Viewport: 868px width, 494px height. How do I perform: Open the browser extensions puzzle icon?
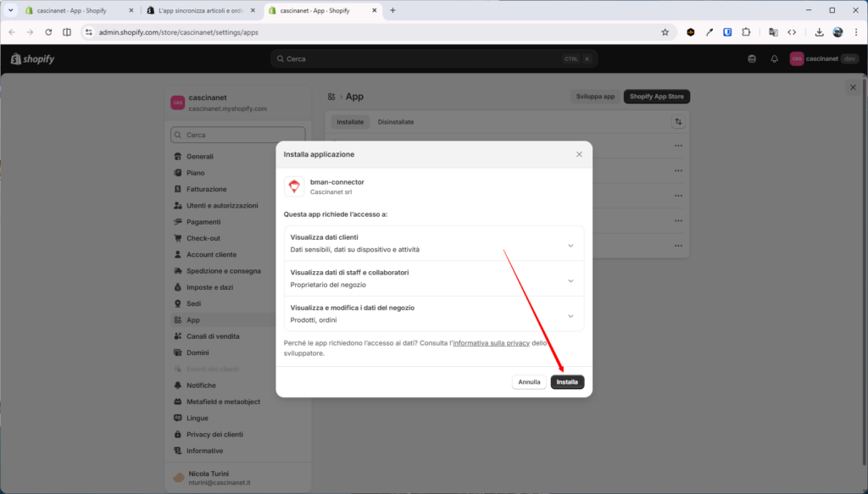tap(746, 32)
